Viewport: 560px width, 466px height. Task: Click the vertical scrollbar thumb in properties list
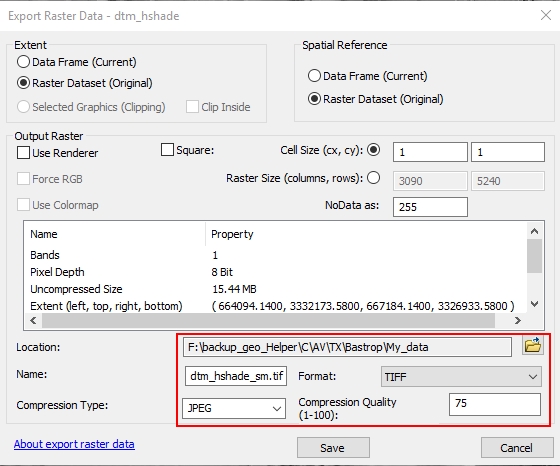pyautogui.click(x=534, y=256)
